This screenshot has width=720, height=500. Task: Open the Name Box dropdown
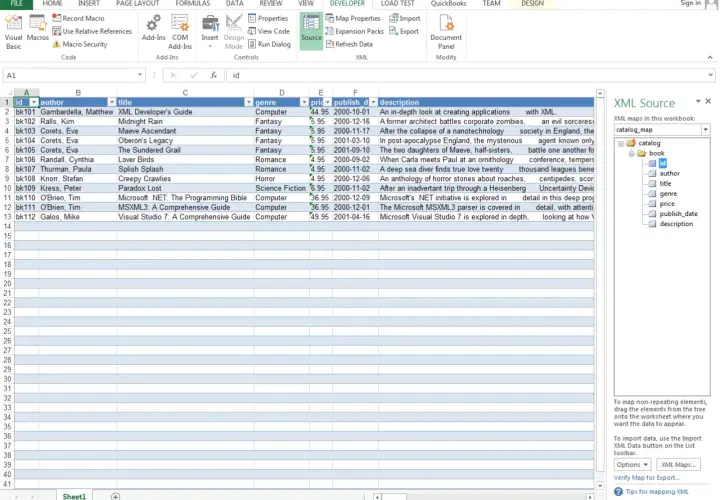(x=140, y=75)
